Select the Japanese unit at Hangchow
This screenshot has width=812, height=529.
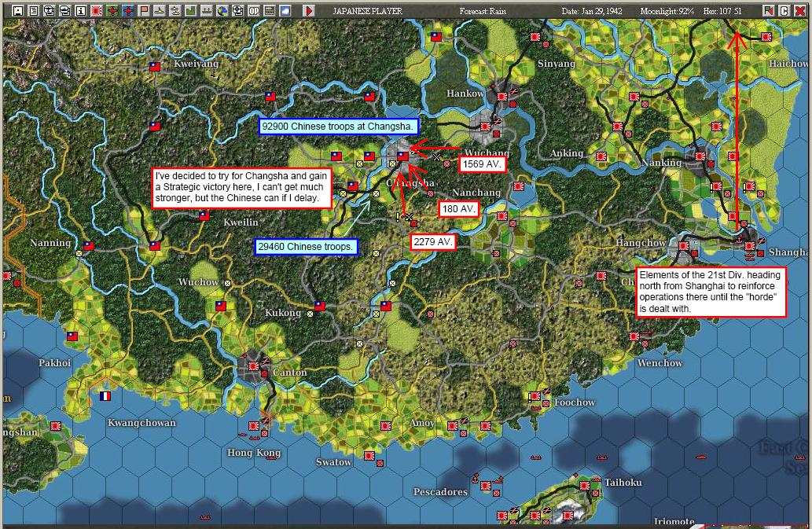684,246
